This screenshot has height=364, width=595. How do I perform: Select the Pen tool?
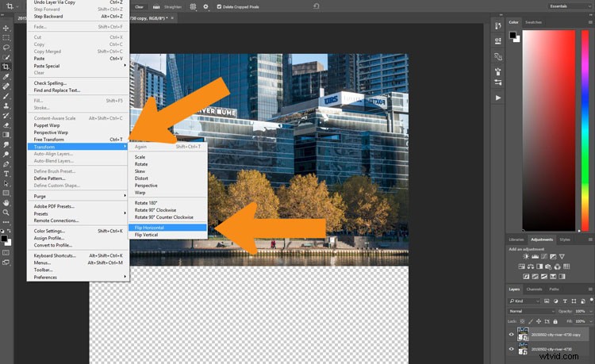pyautogui.click(x=6, y=164)
